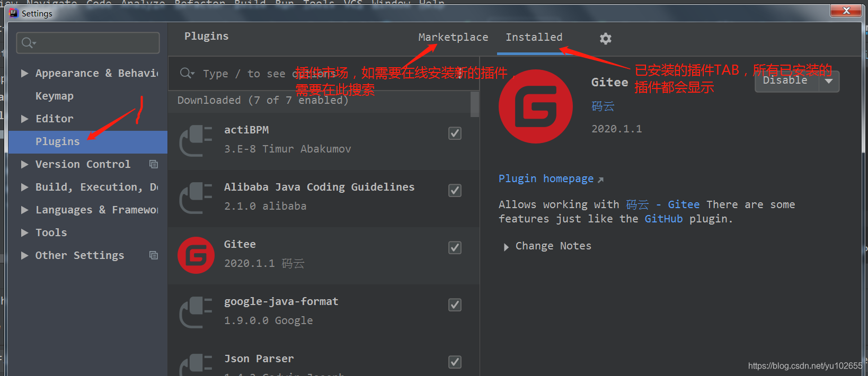
Task: Select the actiBPM plugin row name
Action: tap(246, 130)
